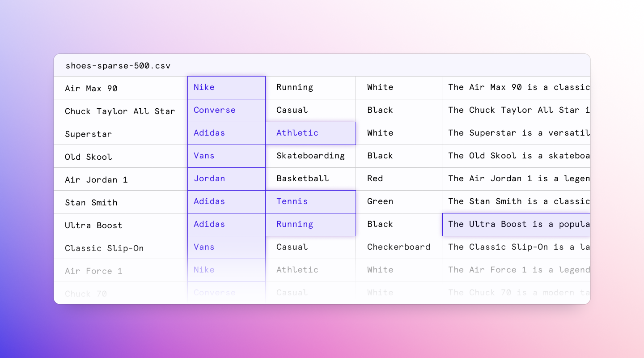This screenshot has height=358, width=644.
Task: Click the Chuck Taylor All Star name cell
Action: (x=120, y=110)
